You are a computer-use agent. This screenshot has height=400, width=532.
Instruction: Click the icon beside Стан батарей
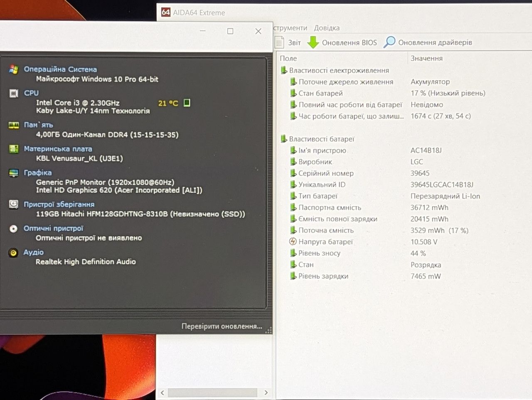click(x=293, y=93)
